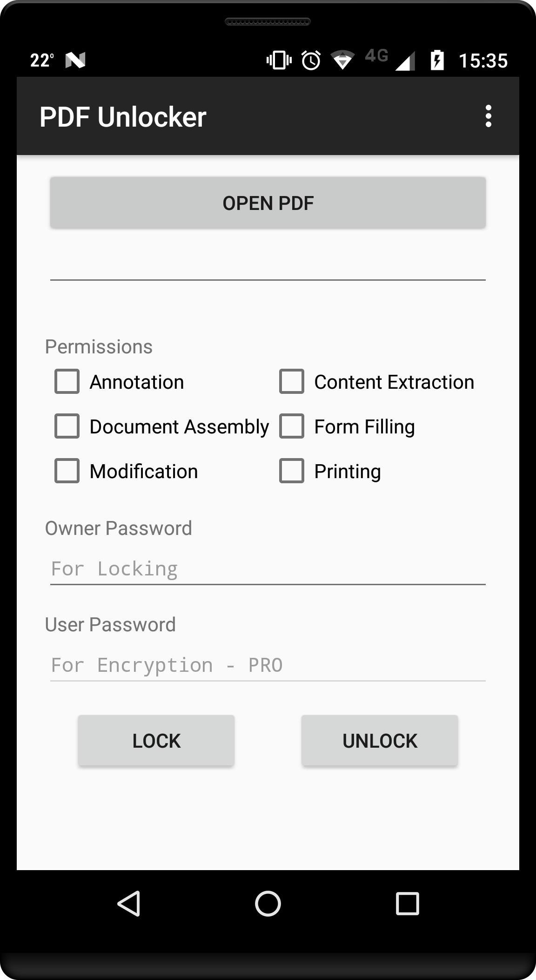Tap the recent apps square icon

(407, 904)
